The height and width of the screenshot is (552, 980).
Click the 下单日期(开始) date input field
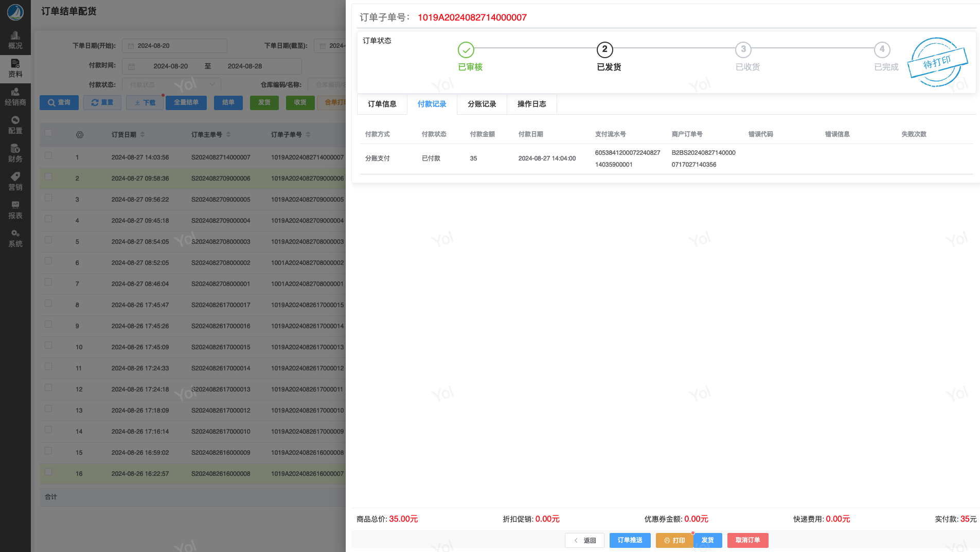coord(174,46)
